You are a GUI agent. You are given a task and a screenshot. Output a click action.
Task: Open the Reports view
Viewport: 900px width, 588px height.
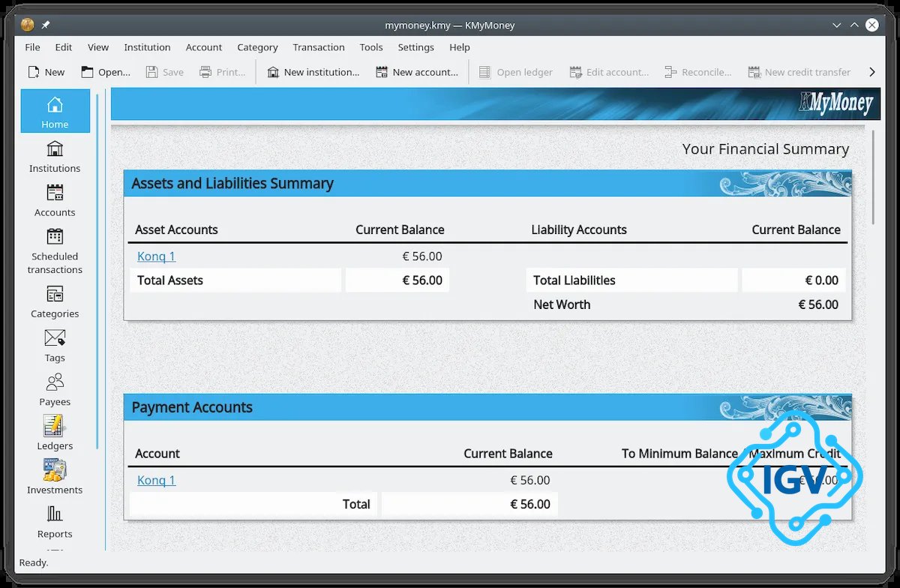[x=55, y=521]
